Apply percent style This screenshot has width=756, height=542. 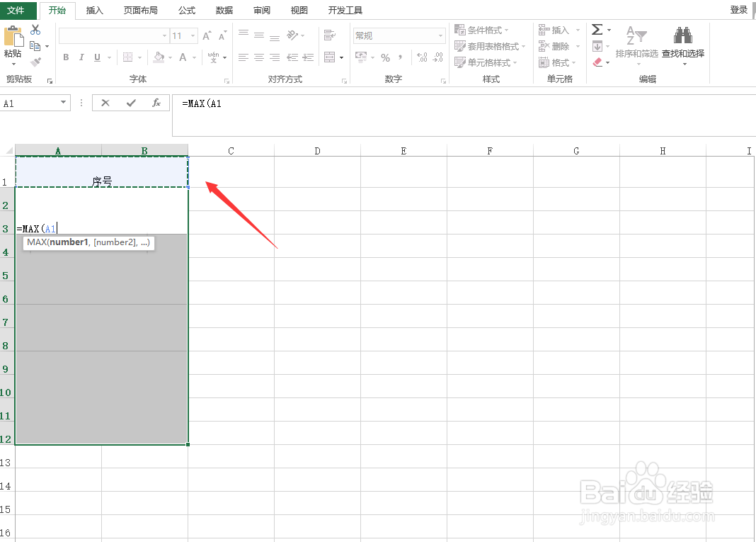[x=385, y=58]
